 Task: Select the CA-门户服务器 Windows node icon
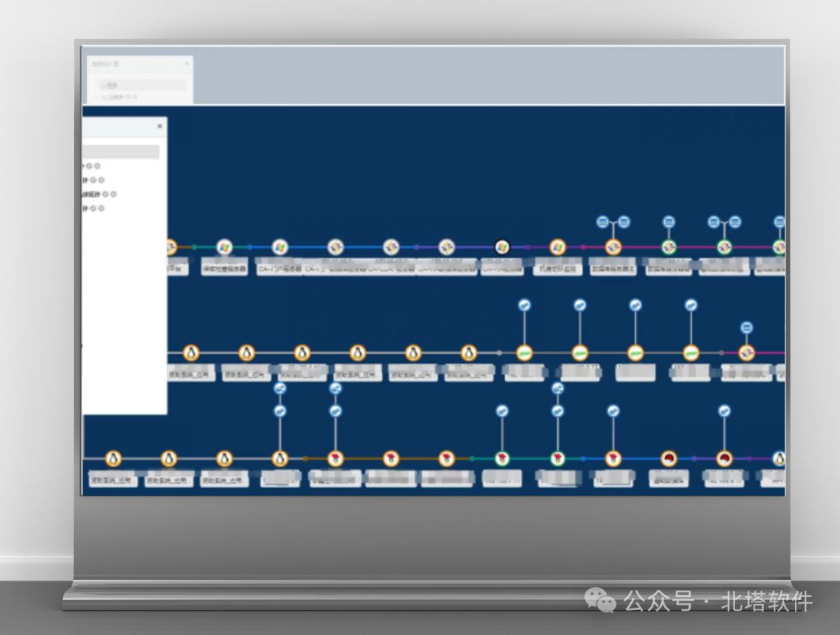(x=280, y=247)
